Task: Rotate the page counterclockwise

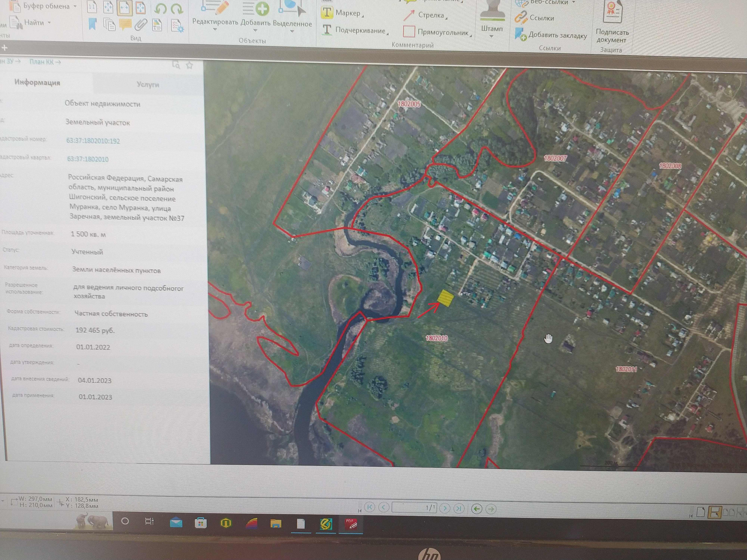Action: click(x=160, y=8)
